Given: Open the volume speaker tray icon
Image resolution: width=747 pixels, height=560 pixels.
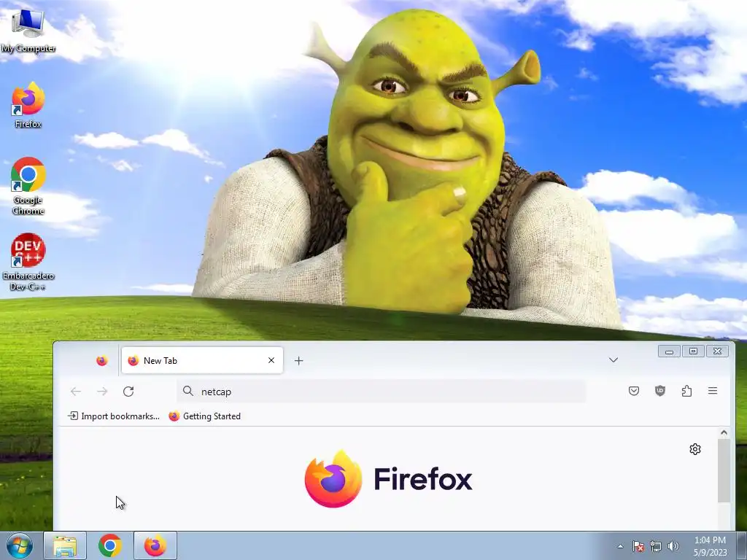Looking at the screenshot, I should [673, 546].
